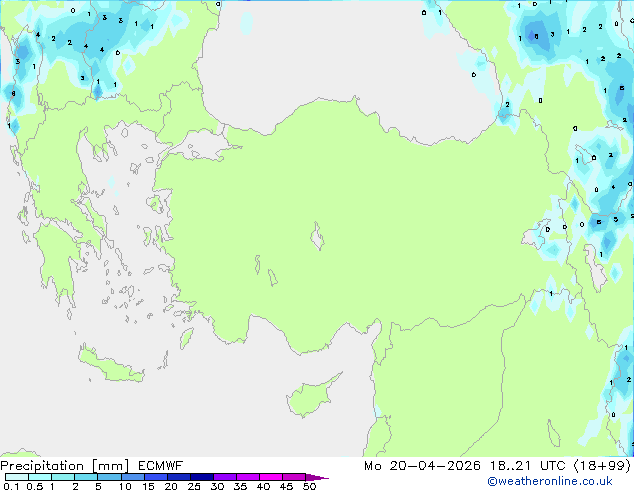The width and height of the screenshot is (634, 490).
Task: Click the '18..21 UTC' time text
Action: click(527, 466)
